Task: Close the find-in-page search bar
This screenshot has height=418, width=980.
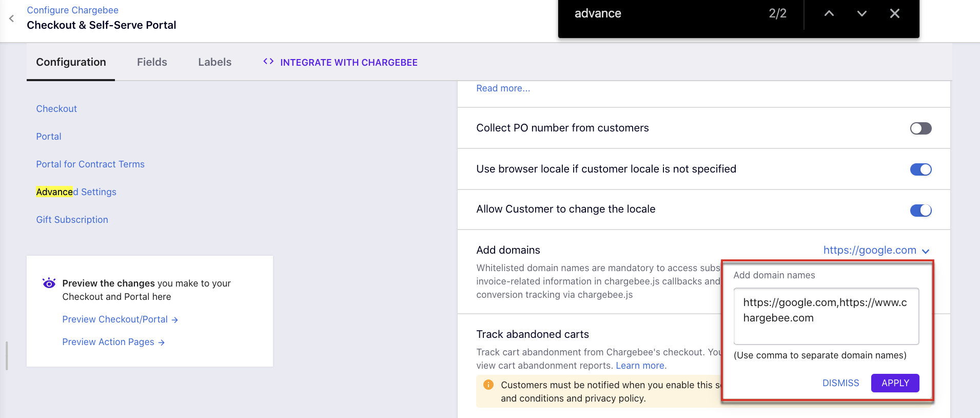Action: coord(895,14)
